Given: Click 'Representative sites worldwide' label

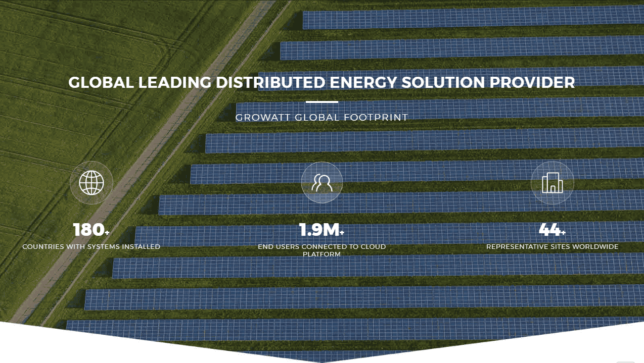Looking at the screenshot, I should pyautogui.click(x=552, y=247).
